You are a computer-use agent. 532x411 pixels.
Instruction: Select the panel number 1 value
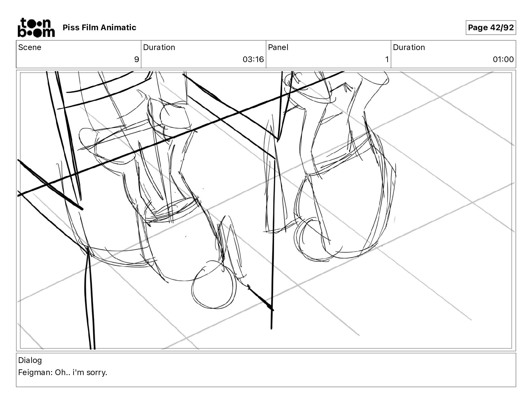[x=387, y=59]
